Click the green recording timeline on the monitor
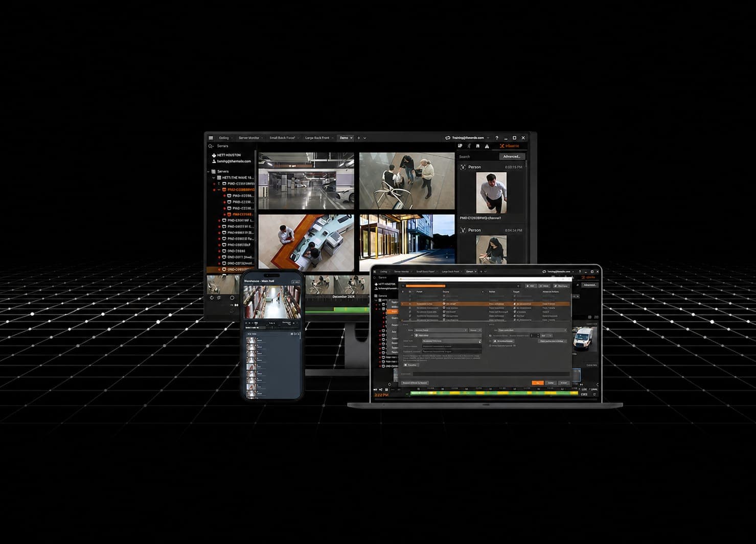 tap(338, 309)
